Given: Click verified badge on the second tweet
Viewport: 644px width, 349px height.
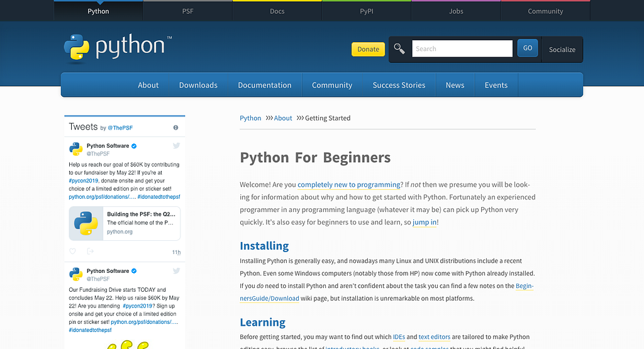Looking at the screenshot, I should pos(134,271).
